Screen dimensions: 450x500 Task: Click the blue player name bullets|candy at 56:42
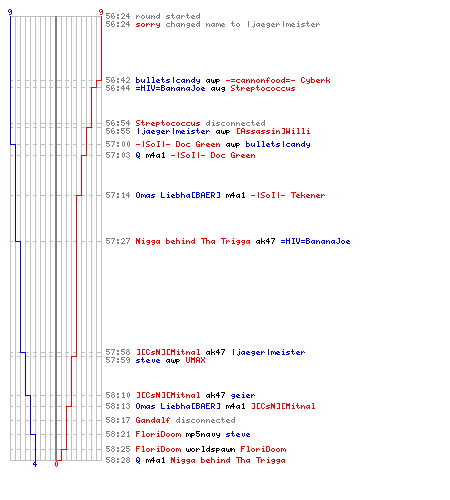pyautogui.click(x=168, y=80)
